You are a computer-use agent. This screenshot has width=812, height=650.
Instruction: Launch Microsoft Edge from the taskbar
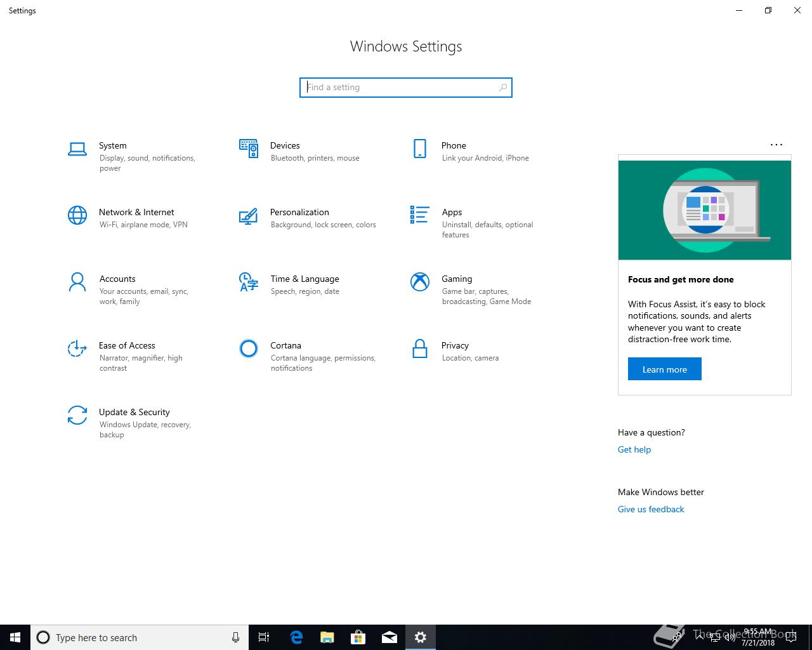pyautogui.click(x=296, y=637)
